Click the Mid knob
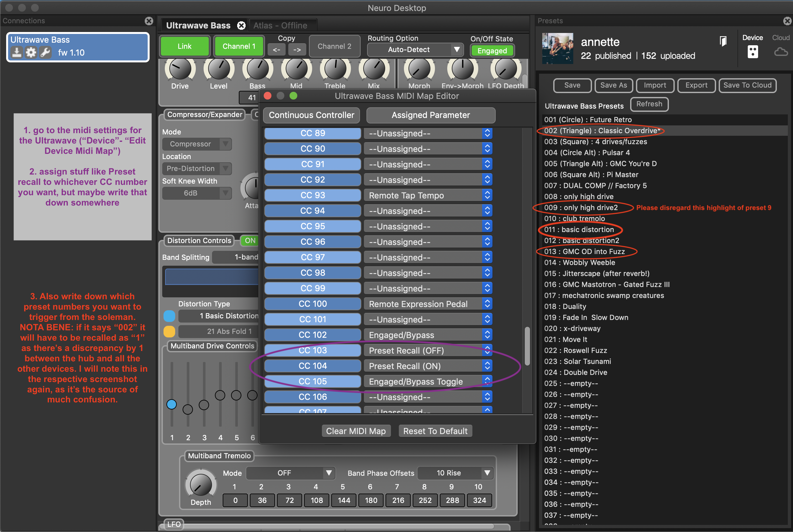Viewport: 793px width, 532px height. click(296, 69)
